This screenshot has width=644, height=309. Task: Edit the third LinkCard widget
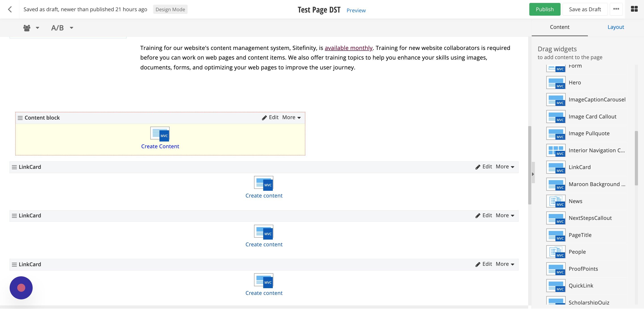484,264
